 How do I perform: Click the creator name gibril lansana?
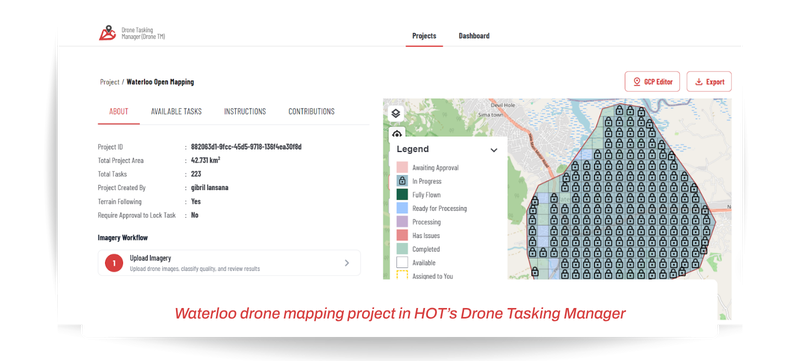tap(210, 188)
